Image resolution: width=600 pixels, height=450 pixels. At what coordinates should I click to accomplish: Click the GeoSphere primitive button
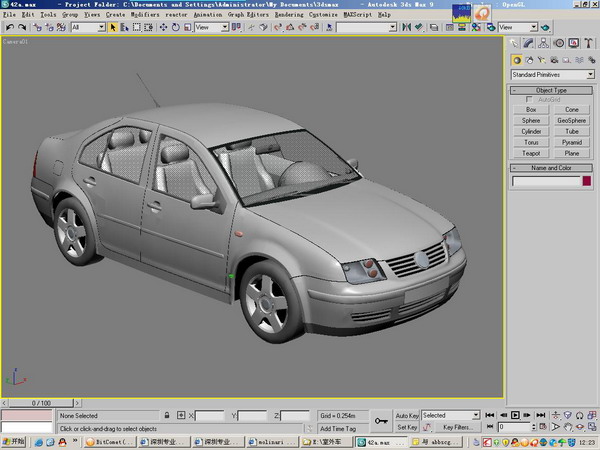[572, 121]
